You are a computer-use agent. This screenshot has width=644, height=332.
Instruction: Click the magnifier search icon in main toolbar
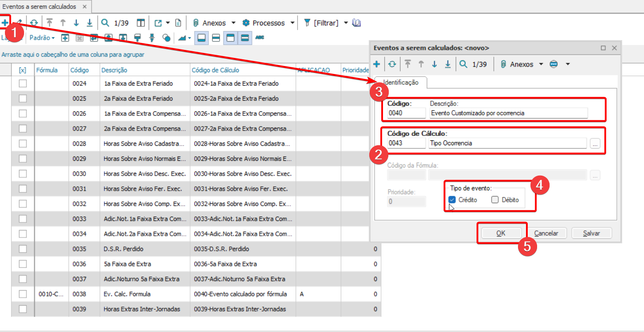tap(105, 23)
